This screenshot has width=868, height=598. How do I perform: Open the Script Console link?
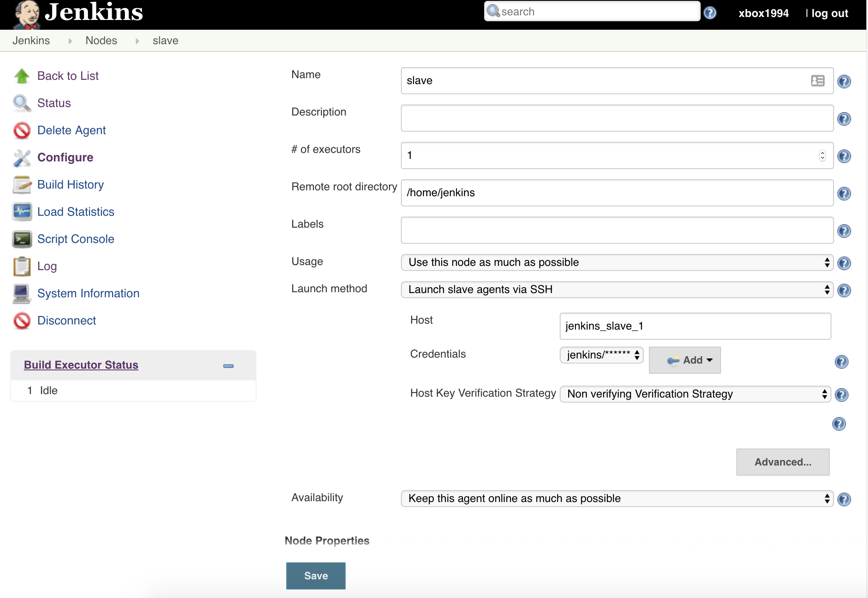pos(76,239)
